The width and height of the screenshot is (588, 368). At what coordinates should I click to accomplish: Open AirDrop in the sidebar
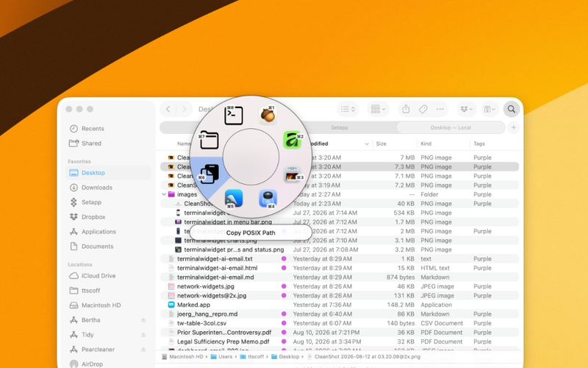[x=108, y=364]
